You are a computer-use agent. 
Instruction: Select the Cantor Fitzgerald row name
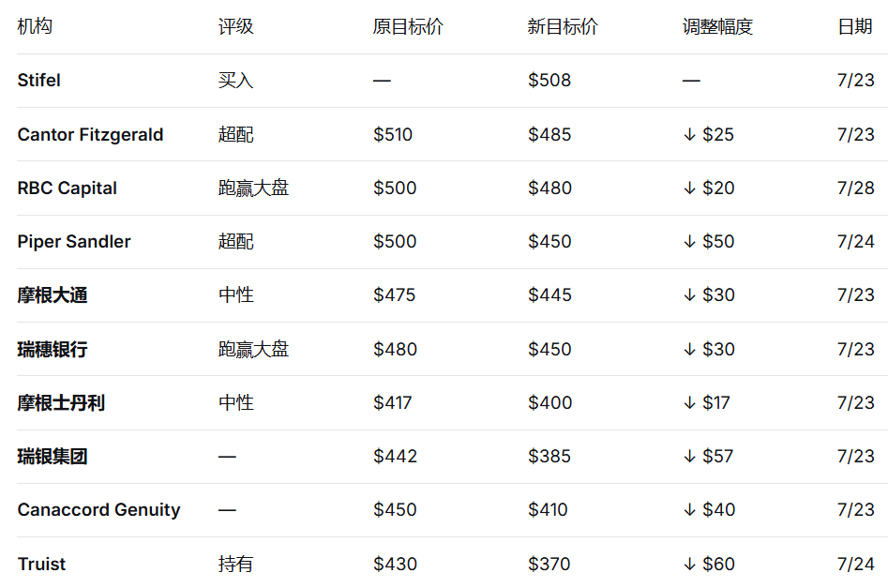(x=90, y=134)
